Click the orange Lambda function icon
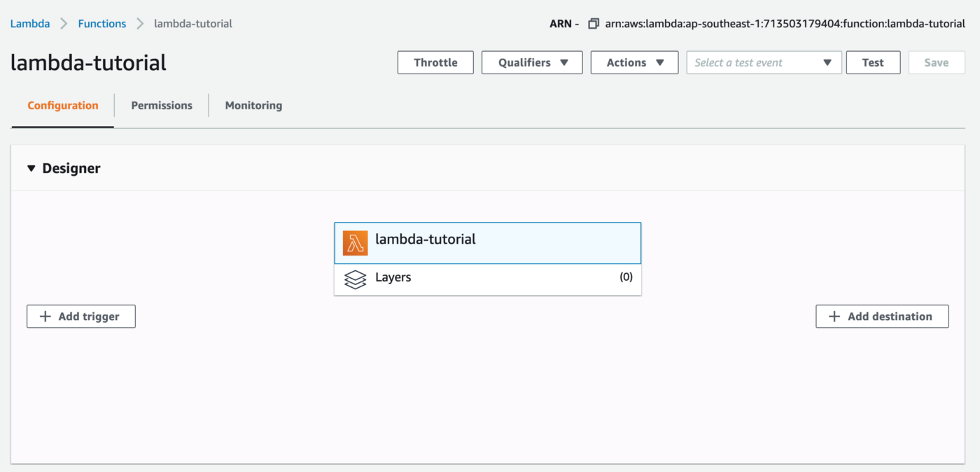Image resolution: width=980 pixels, height=472 pixels. [x=355, y=243]
